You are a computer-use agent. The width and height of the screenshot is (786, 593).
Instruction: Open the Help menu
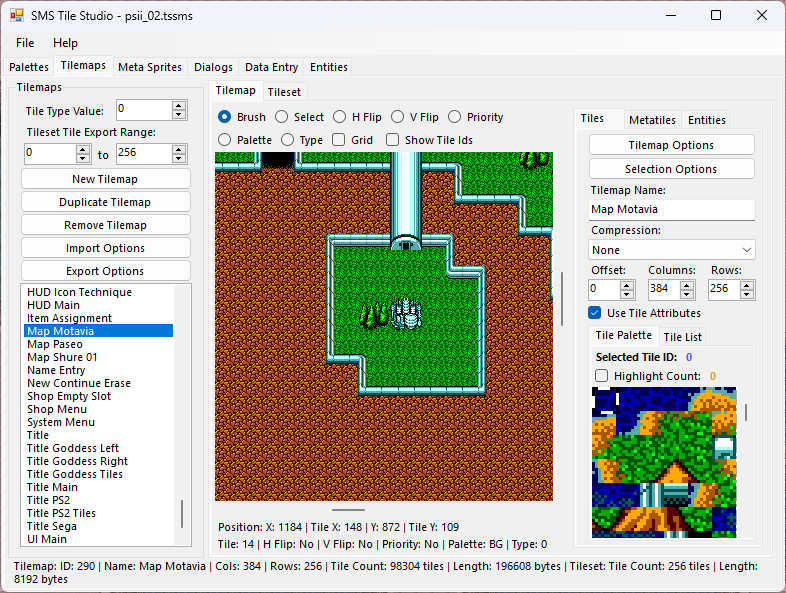pos(65,43)
